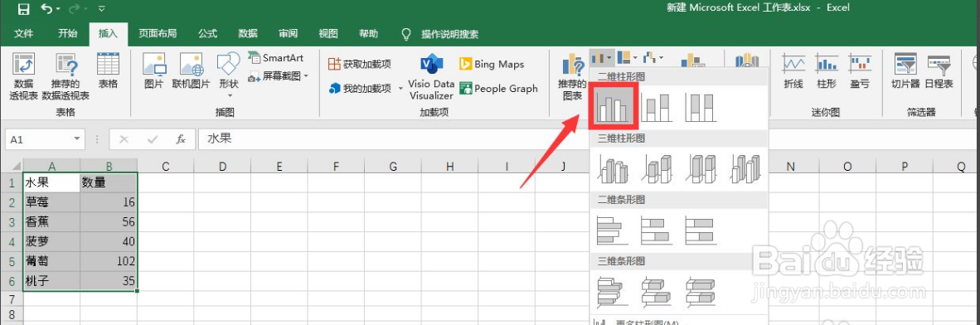Click the formula bar showing 水果
This screenshot has height=325, width=980.
[x=586, y=138]
